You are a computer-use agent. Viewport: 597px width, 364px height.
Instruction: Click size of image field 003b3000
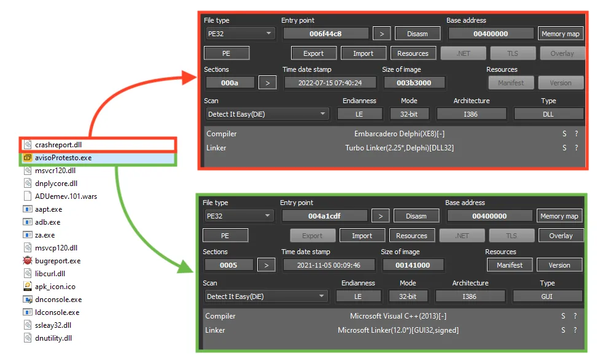pyautogui.click(x=414, y=82)
